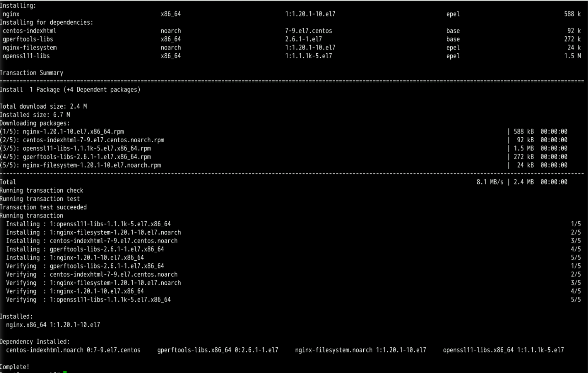The image size is (588, 373).
Task: Click 'noarch' in the centos-indexhtml table row
Action: coord(171,31)
